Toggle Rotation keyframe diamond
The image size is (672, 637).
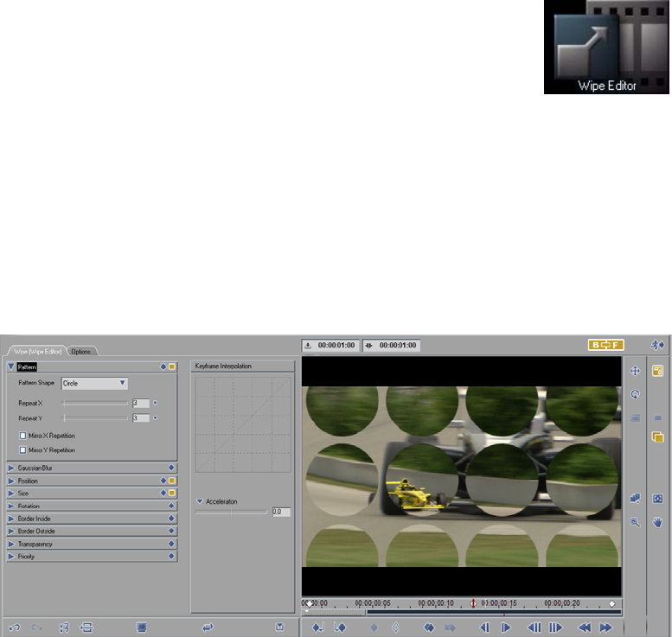click(171, 506)
